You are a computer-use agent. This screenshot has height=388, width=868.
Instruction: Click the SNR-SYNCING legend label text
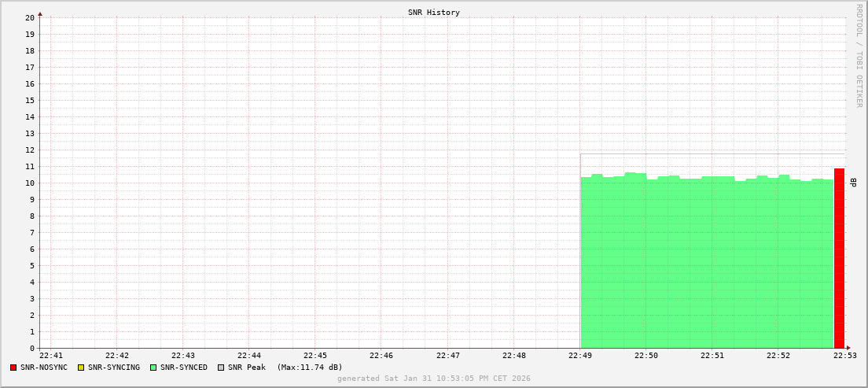point(113,368)
